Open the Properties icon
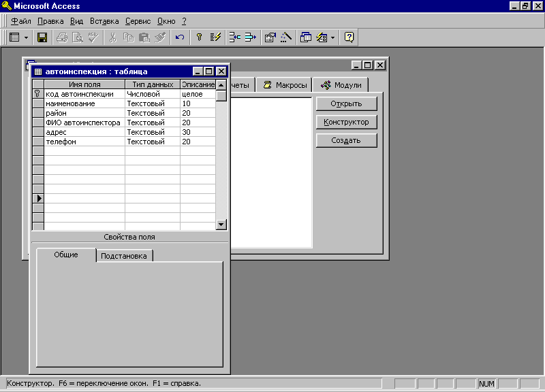 point(270,37)
